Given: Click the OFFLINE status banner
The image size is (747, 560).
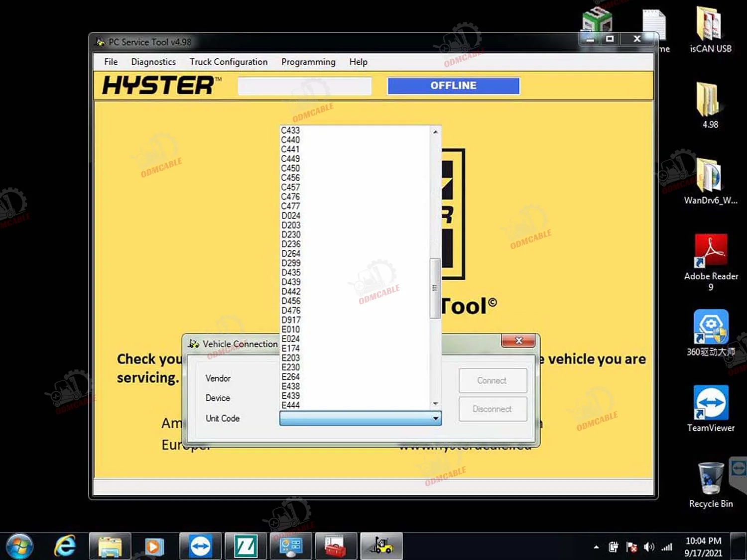Looking at the screenshot, I should [x=453, y=85].
